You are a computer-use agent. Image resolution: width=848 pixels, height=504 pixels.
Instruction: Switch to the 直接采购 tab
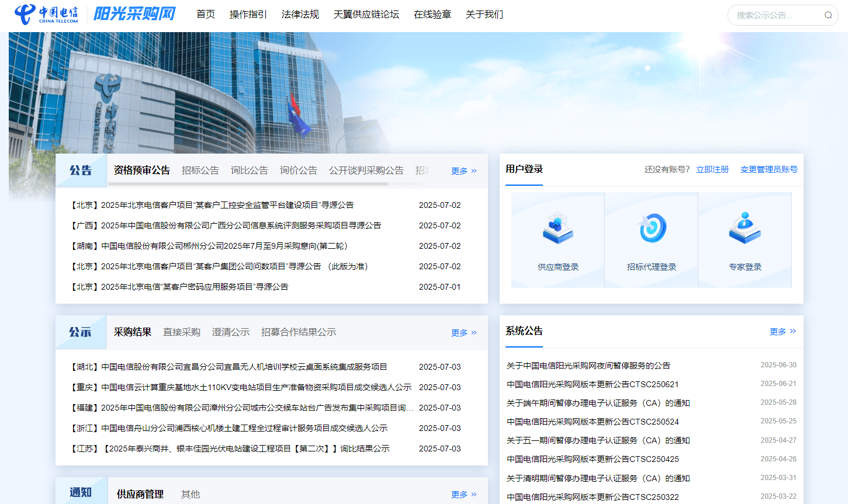(x=182, y=332)
